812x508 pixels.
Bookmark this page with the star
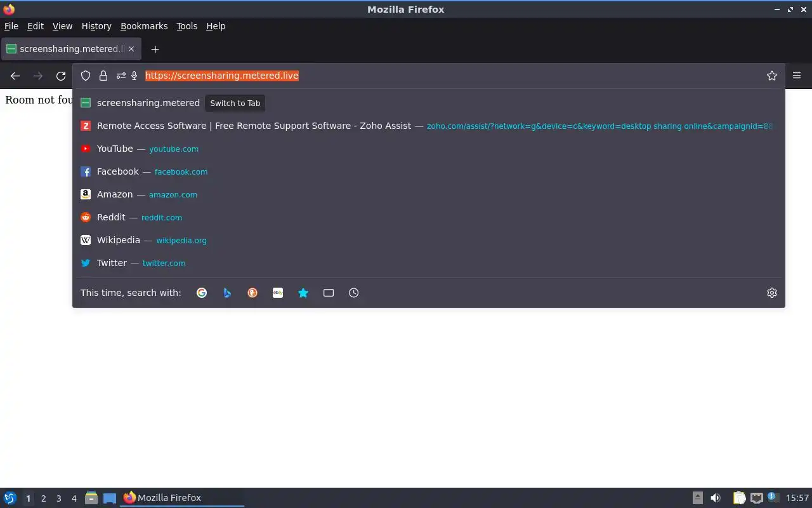[x=772, y=76]
